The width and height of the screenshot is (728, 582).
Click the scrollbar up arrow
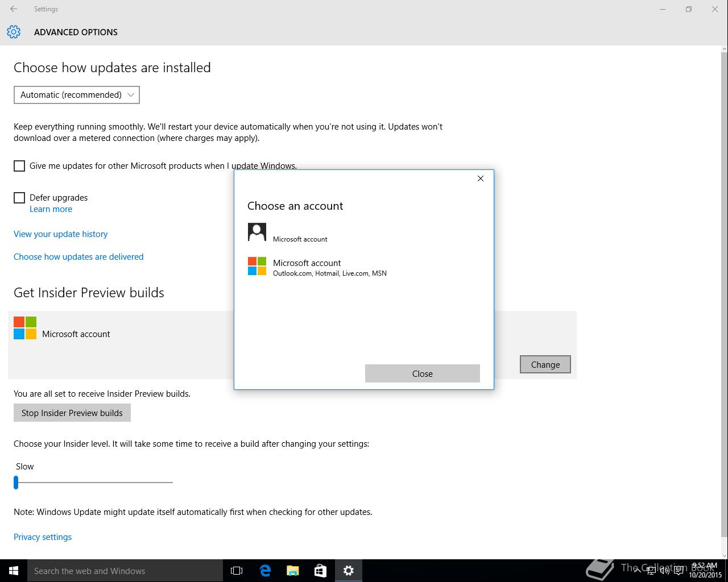coord(724,49)
